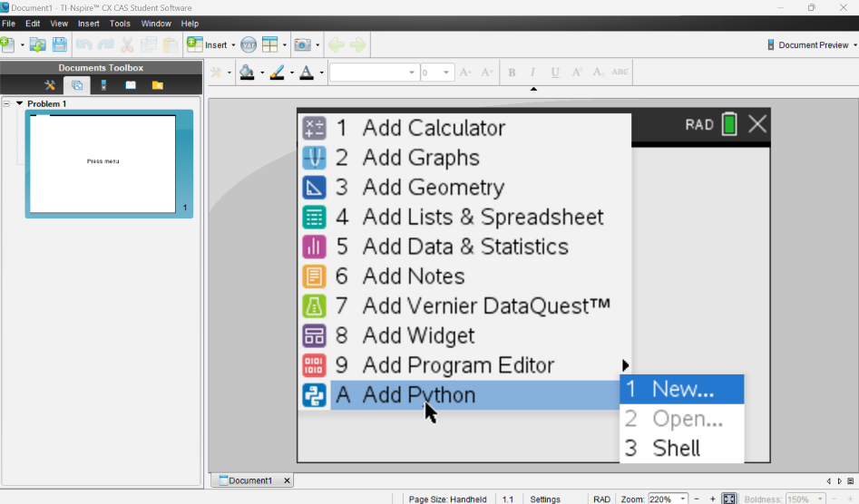Toggle Superscript formatting button
Viewport: 859px width, 504px height.
(576, 73)
